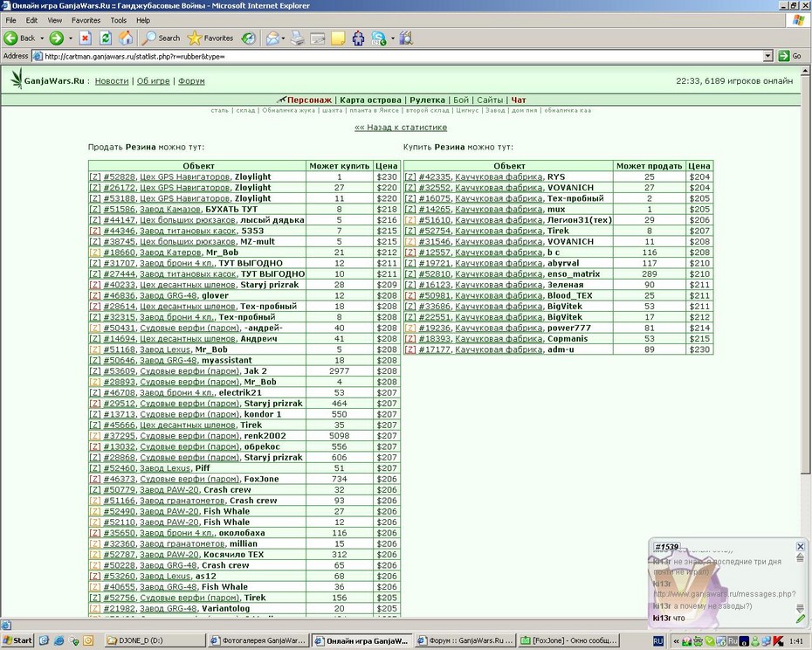Click [Z] icon beside #52828 Zloylight row
This screenshot has height=650, width=812.
click(x=95, y=176)
